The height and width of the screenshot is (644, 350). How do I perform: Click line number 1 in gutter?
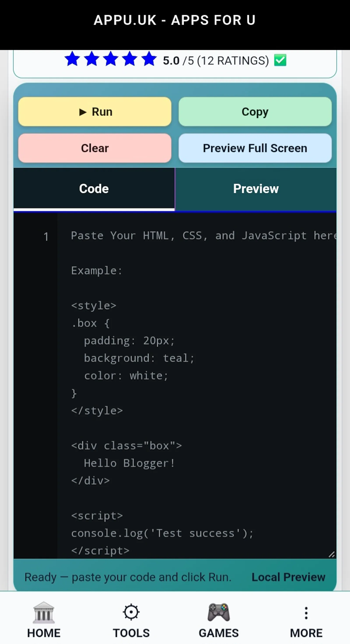click(46, 236)
